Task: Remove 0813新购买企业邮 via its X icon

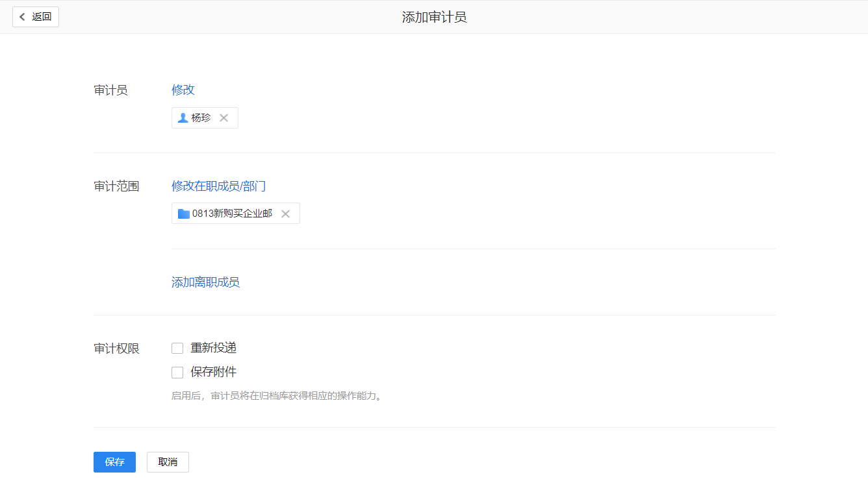Action: tap(285, 213)
